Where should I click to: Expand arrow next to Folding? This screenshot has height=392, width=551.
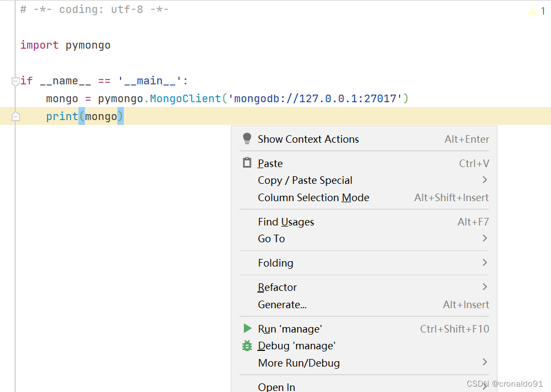pos(485,262)
